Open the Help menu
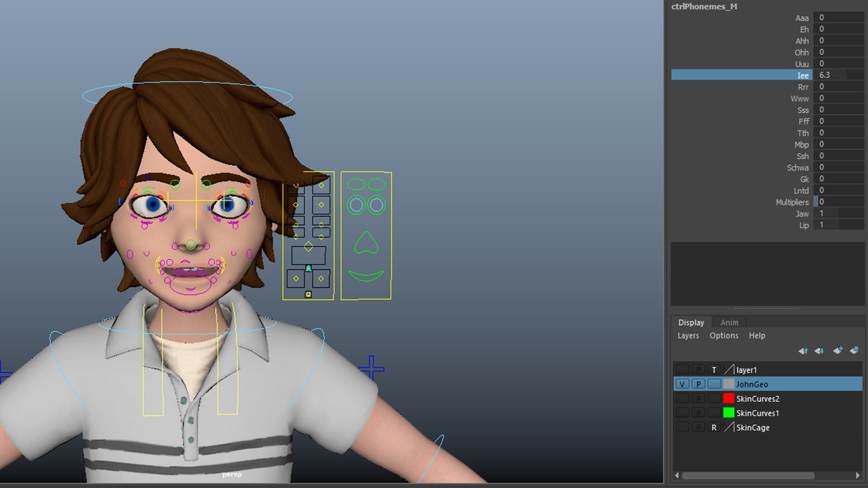This screenshot has height=488, width=868. click(757, 336)
